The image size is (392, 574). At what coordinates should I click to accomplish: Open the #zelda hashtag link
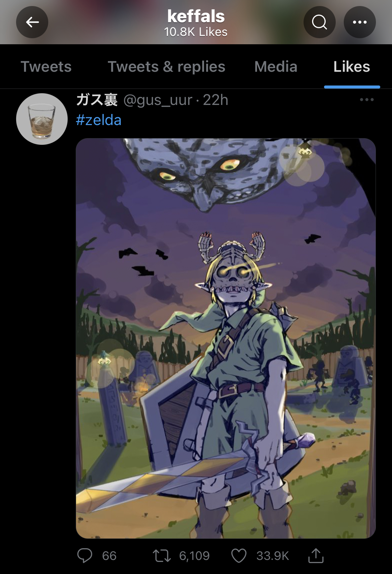click(x=99, y=120)
